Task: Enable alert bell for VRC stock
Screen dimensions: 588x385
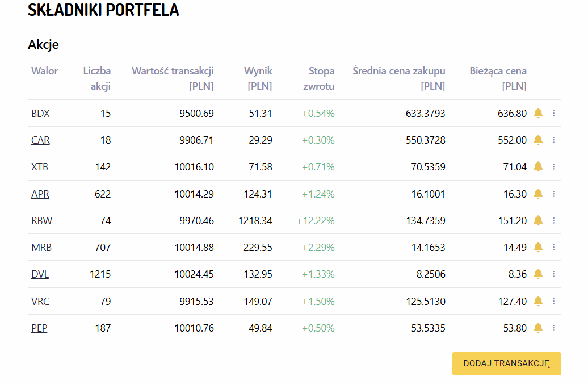Action: point(538,301)
